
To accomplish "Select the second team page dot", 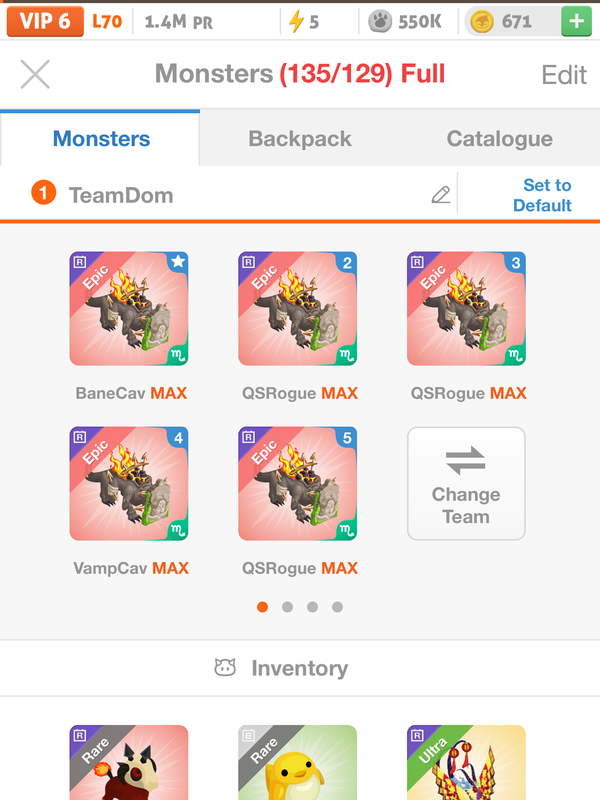I will click(287, 607).
